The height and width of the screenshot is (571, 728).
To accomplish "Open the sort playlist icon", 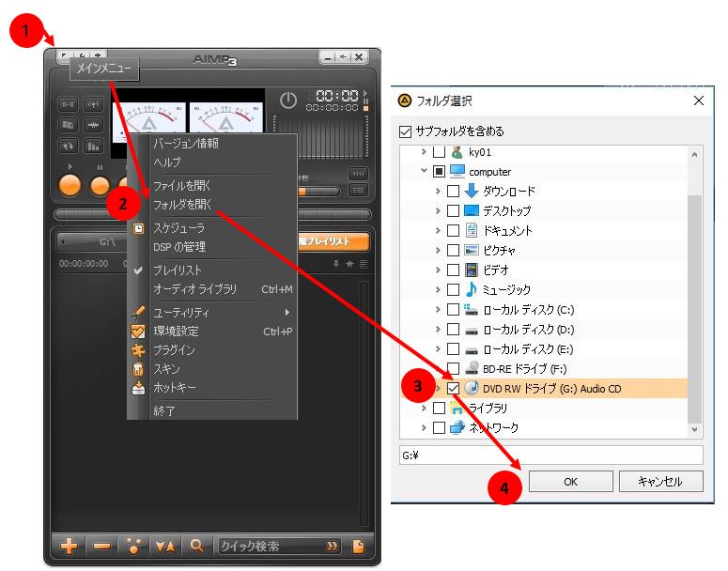I will 165,547.
